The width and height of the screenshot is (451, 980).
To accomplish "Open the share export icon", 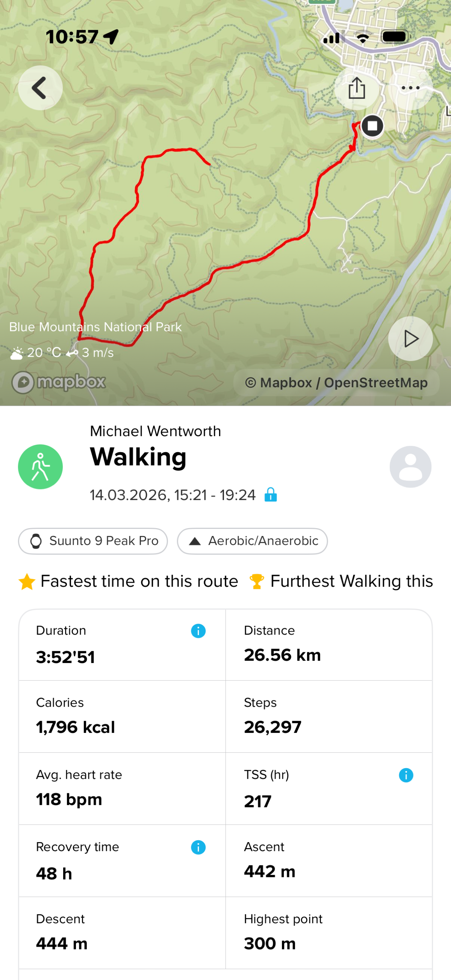I will (357, 88).
